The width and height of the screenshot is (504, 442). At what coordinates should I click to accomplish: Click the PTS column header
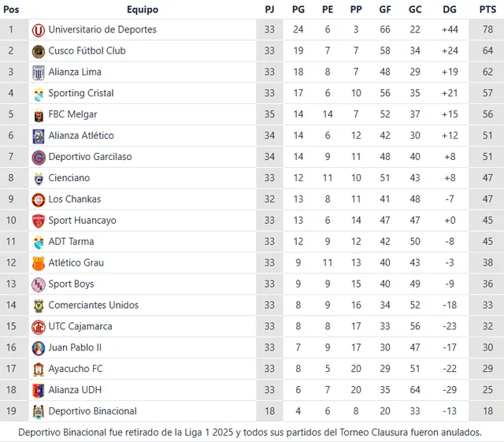tap(487, 9)
